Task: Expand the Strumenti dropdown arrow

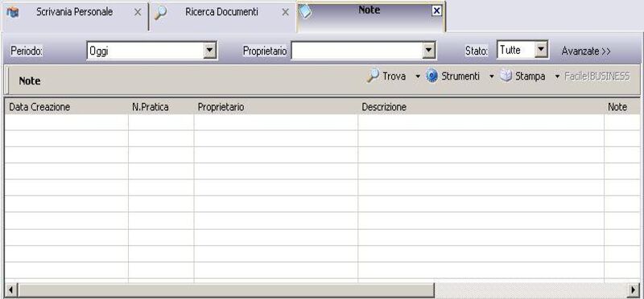Action: point(492,76)
